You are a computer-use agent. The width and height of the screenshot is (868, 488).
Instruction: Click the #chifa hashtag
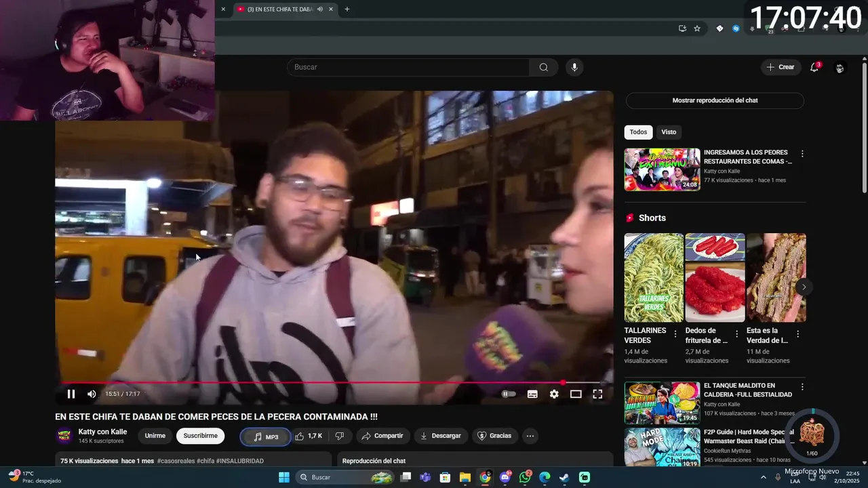click(205, 461)
